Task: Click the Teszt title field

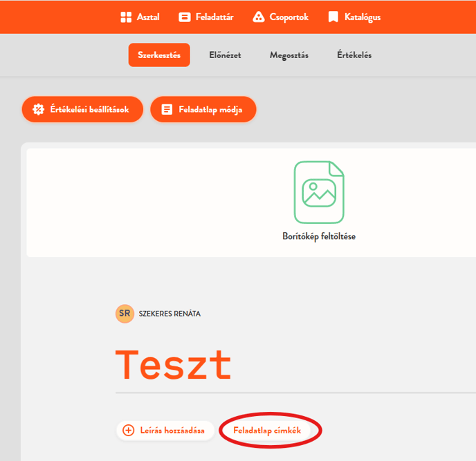Action: coord(174,364)
